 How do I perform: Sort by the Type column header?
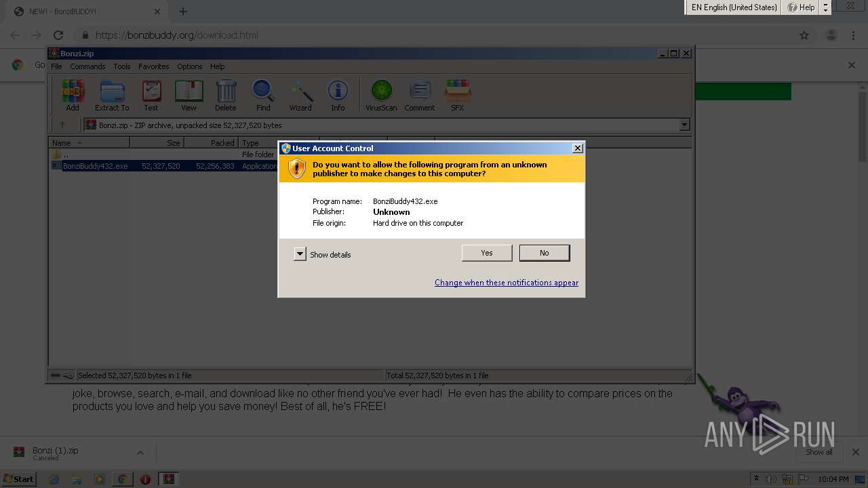point(258,143)
